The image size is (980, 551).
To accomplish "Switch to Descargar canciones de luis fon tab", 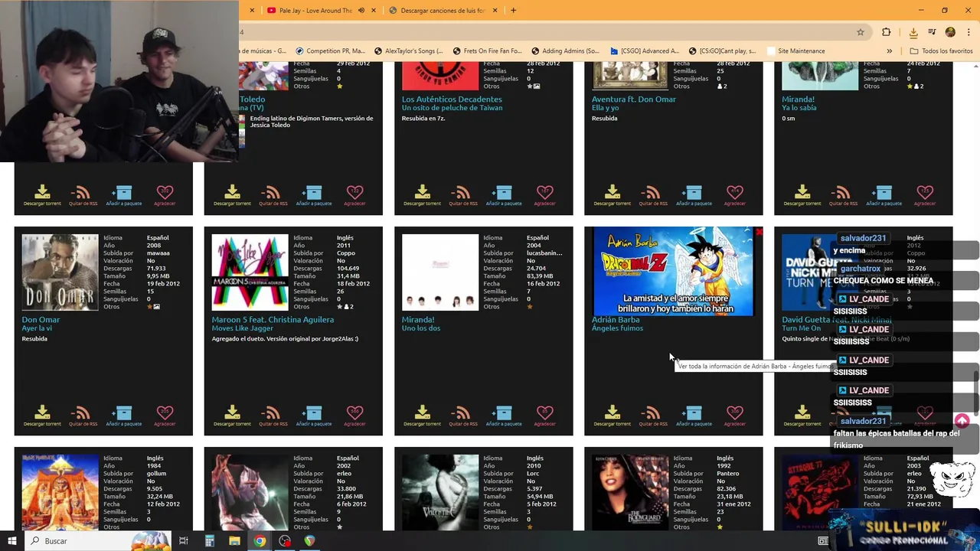I will click(x=444, y=11).
